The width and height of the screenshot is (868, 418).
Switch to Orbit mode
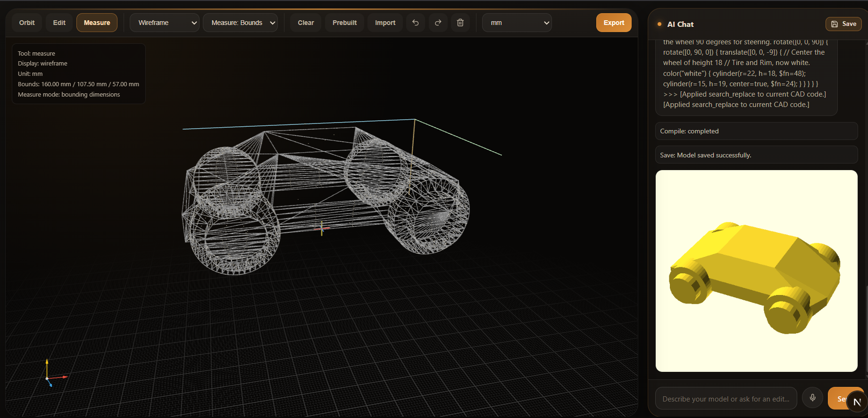click(27, 23)
